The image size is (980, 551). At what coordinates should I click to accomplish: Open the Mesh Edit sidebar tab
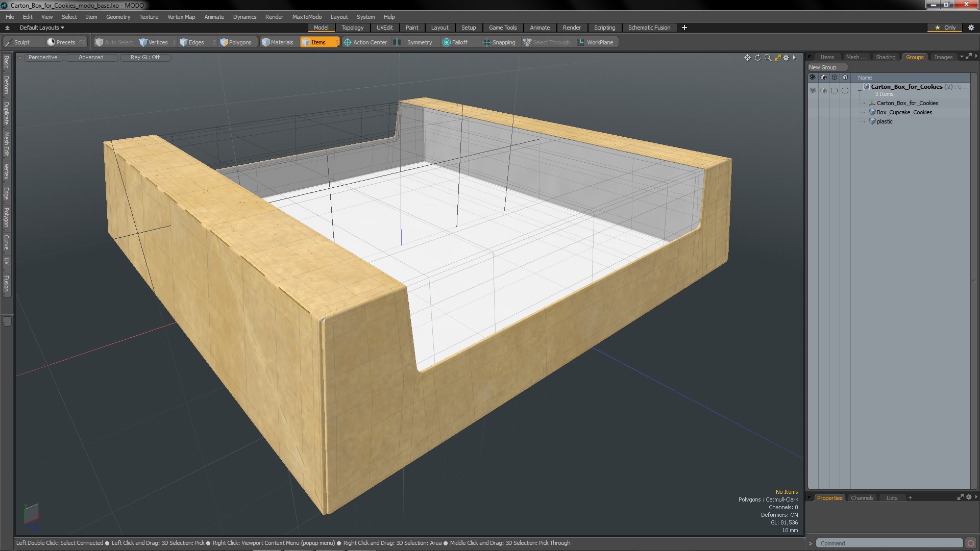tap(6, 144)
